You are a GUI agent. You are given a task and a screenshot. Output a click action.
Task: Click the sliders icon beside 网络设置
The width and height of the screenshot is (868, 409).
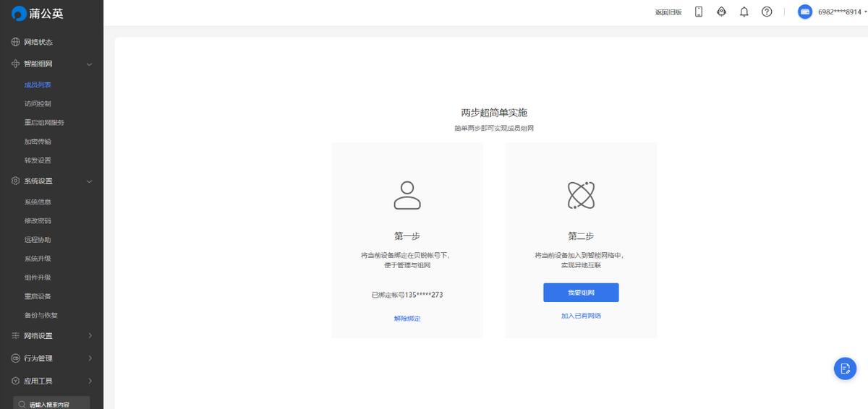tap(16, 335)
